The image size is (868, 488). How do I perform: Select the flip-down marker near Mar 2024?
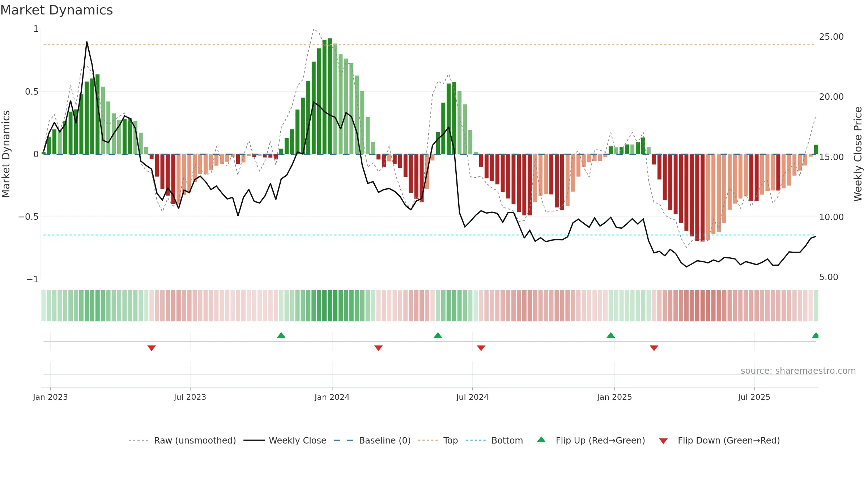tap(379, 348)
